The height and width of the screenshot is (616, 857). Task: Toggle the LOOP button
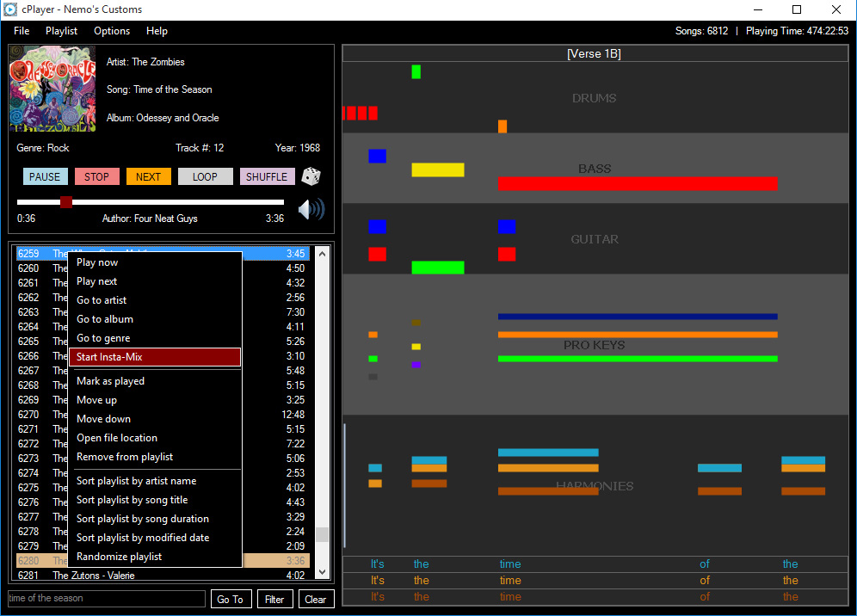(205, 176)
